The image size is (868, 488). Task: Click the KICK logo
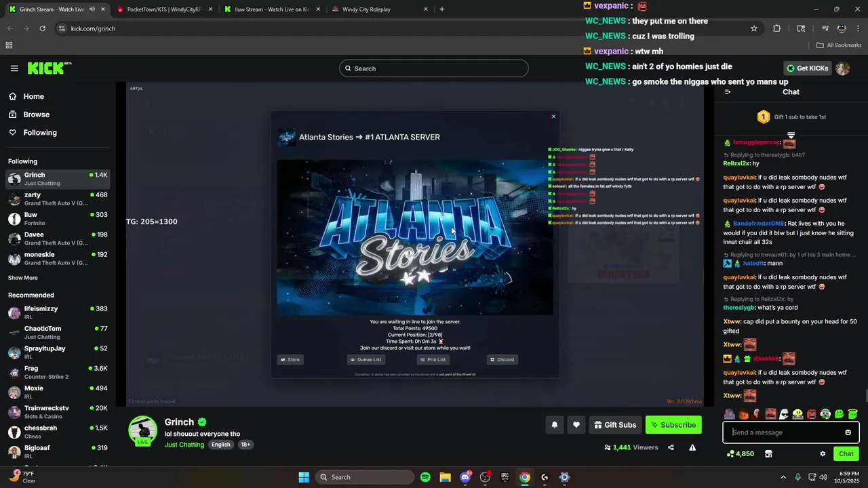click(x=49, y=68)
